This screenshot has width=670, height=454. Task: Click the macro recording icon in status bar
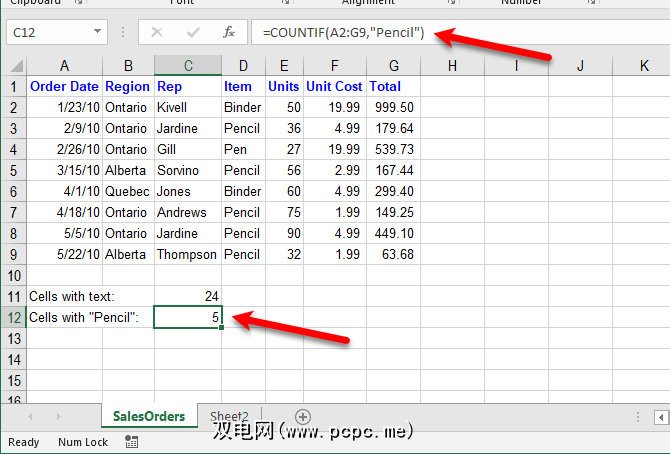[x=132, y=442]
